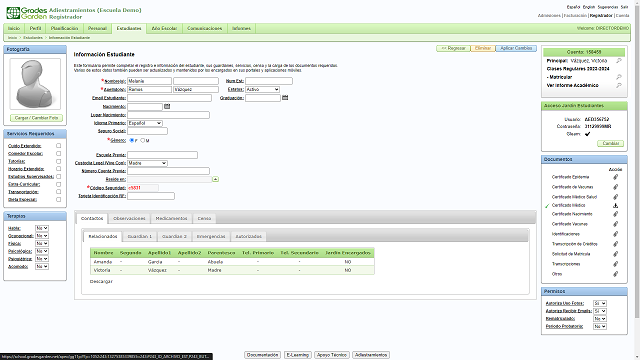Click Apoyo Técnico footer button
This screenshot has width=640, height=360.
(x=331, y=355)
